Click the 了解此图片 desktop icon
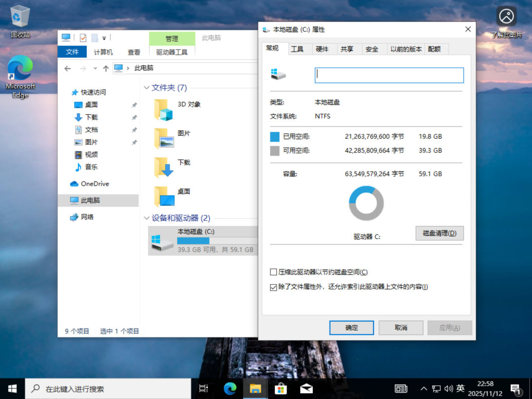Viewport: 532px width, 399px height. click(x=506, y=22)
